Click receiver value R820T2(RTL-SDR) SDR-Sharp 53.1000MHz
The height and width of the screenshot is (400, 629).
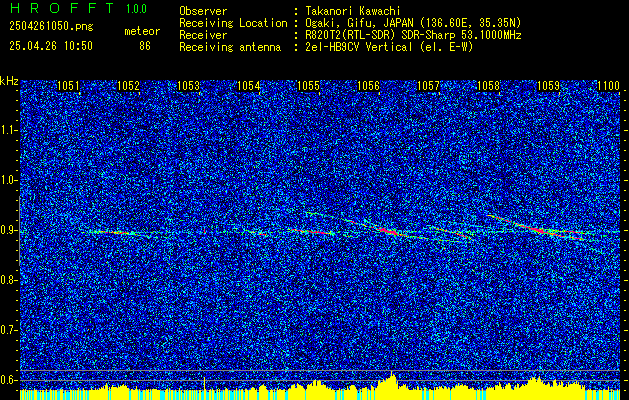tap(412, 35)
